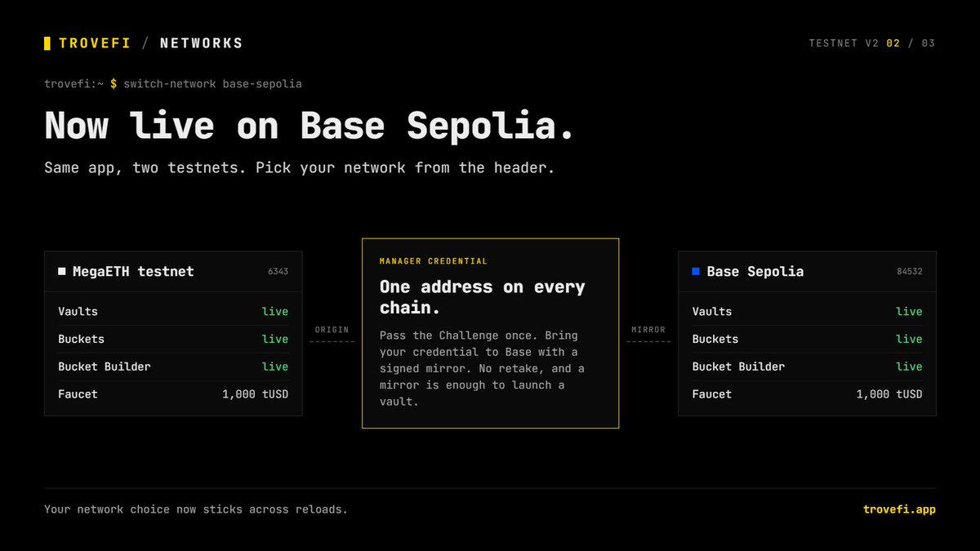The image size is (980, 551).
Task: Click Bucket Builder label in Base Sepolia card
Action: (x=738, y=367)
